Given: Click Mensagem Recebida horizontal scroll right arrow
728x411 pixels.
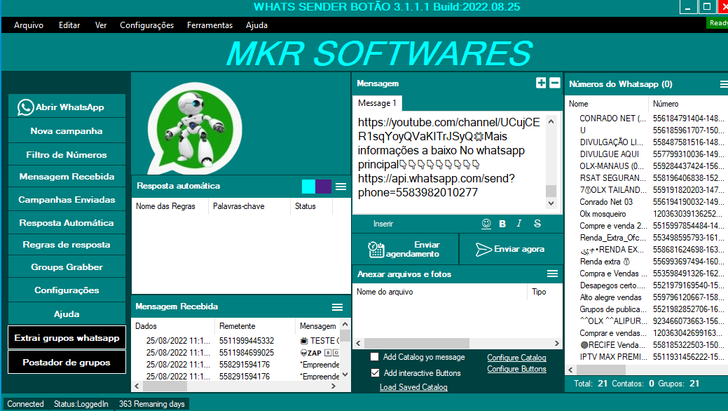Looking at the screenshot, I should [x=333, y=386].
